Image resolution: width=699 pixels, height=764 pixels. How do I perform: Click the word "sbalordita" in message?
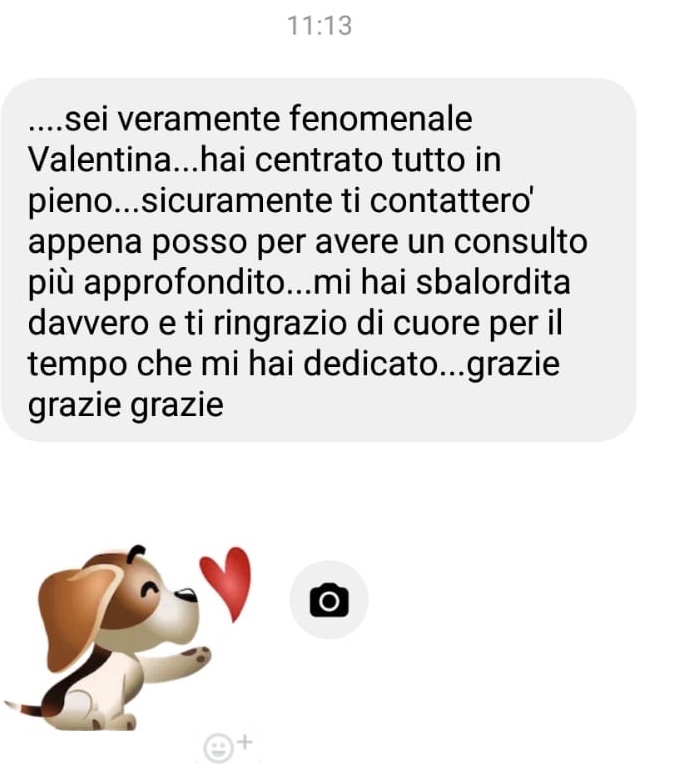[x=493, y=282]
